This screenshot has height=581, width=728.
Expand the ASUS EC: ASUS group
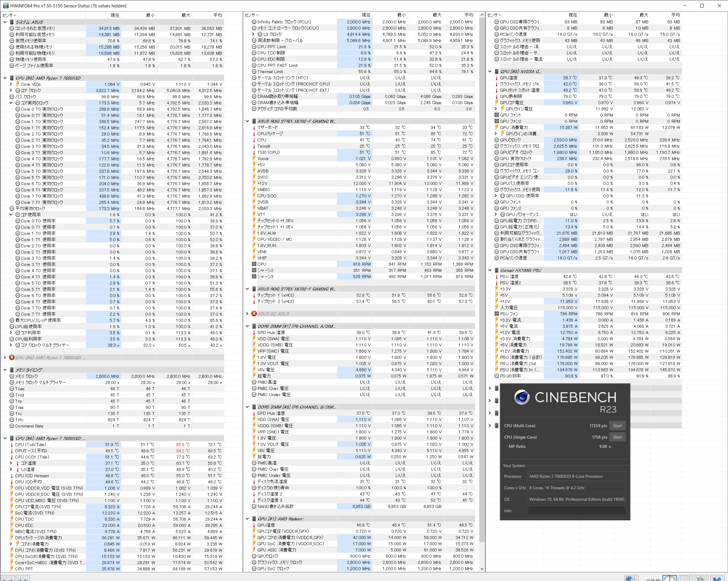point(247,314)
